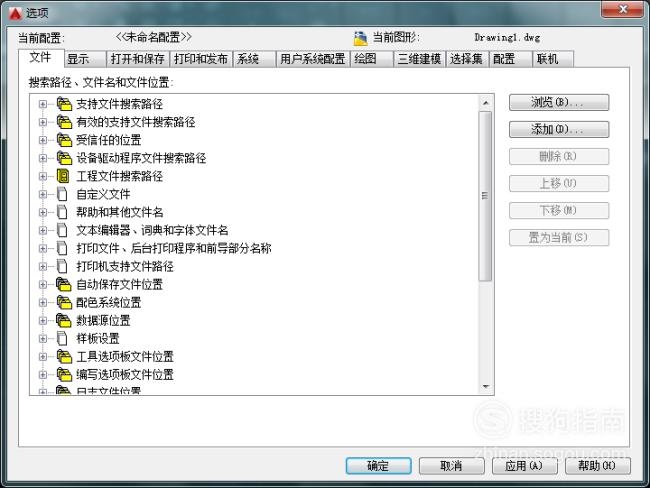The image size is (650, 488).
Task: Click the 添加(D)... button
Action: pos(559,129)
